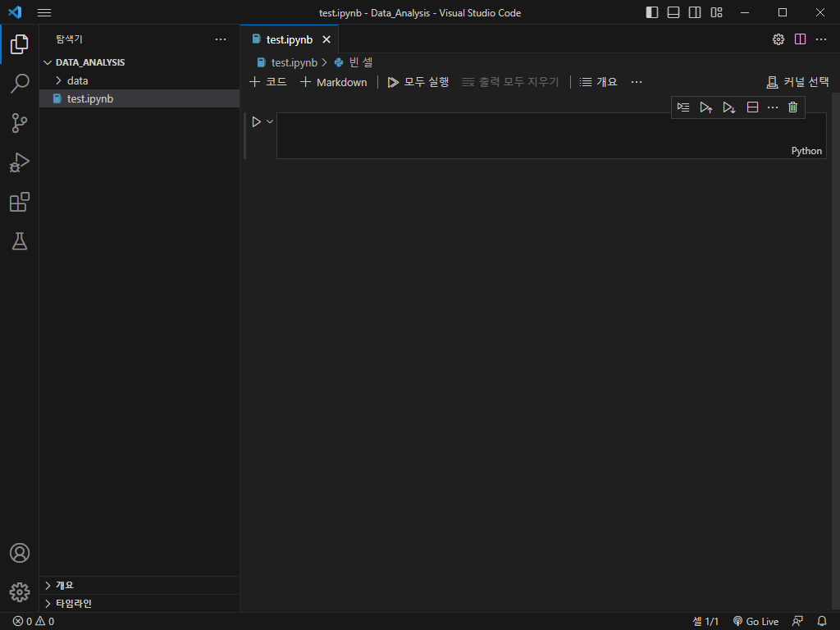Execute this cell and cells below
This screenshot has width=840, height=630.
(x=728, y=107)
